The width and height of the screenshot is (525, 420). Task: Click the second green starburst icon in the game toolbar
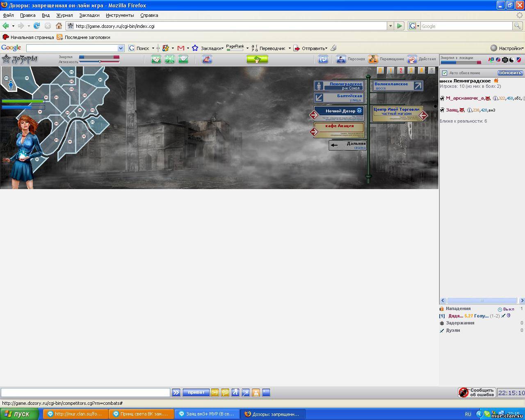[170, 59]
